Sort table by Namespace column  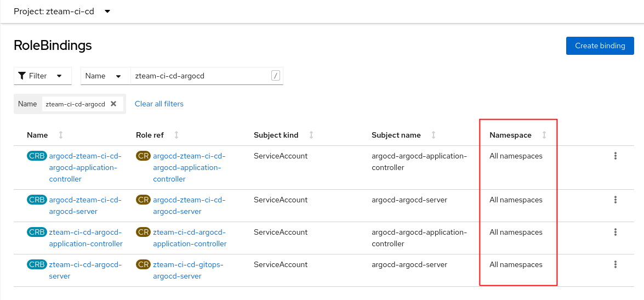(510, 135)
